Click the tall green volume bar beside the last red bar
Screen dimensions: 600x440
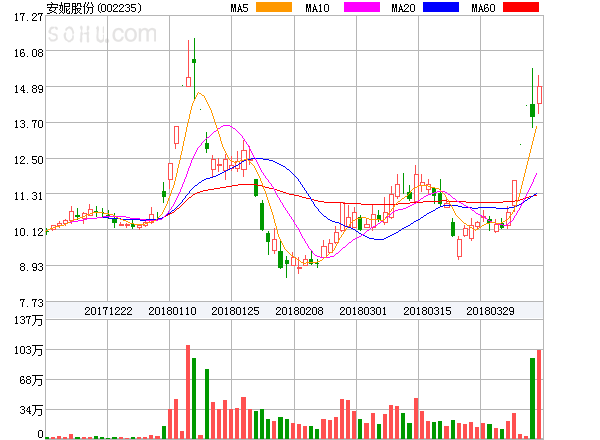[x=532, y=398]
